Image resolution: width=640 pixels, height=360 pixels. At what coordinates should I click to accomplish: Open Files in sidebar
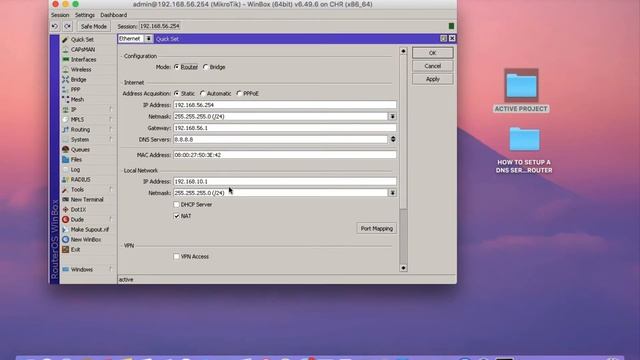pyautogui.click(x=76, y=160)
